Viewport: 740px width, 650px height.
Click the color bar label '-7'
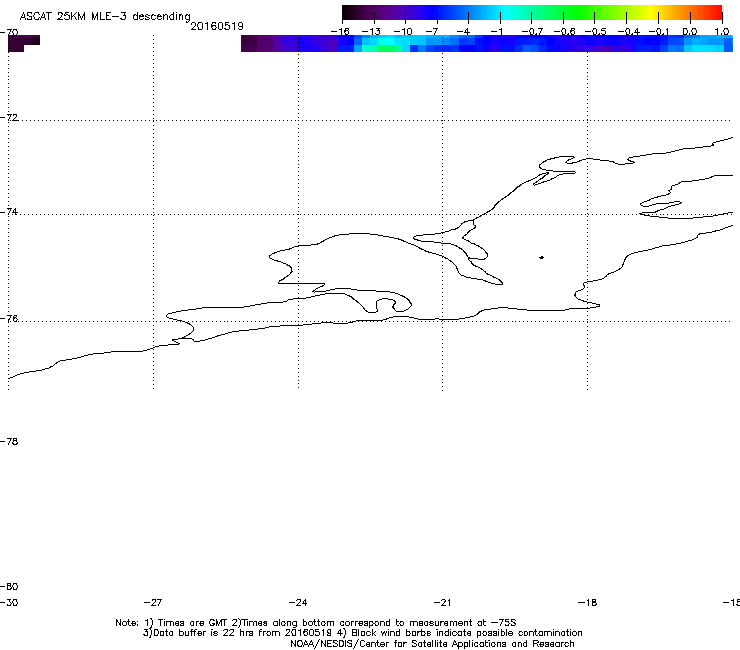432,32
